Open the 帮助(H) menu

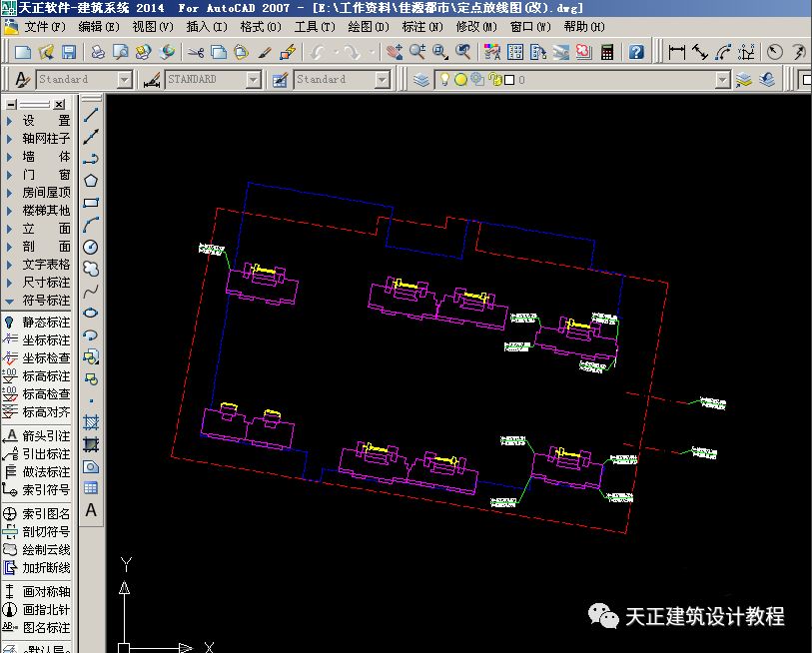(584, 26)
